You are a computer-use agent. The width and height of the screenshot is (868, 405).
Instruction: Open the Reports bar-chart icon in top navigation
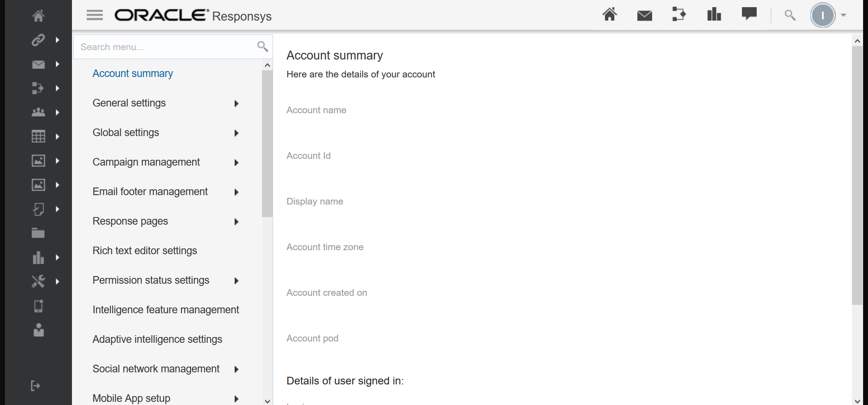[x=714, y=15]
